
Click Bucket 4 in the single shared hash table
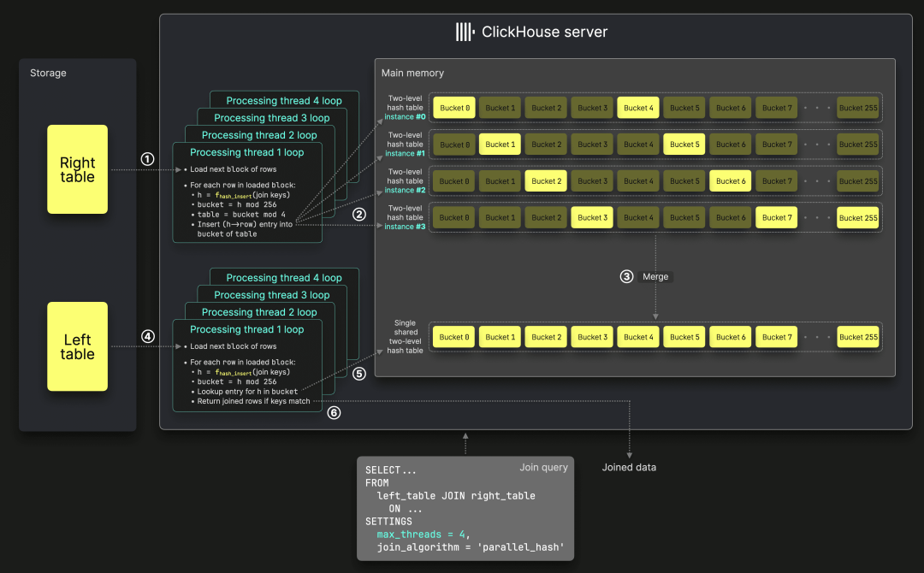(x=638, y=338)
